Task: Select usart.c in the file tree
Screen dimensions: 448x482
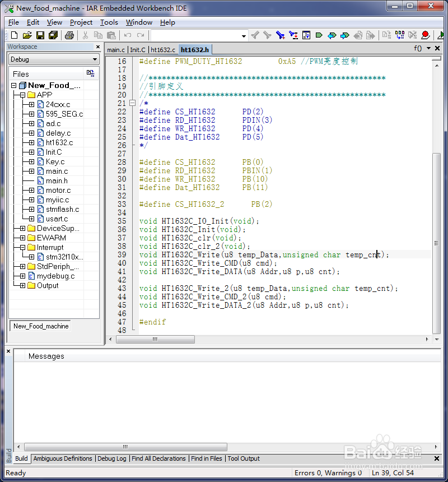Action: coord(57,219)
